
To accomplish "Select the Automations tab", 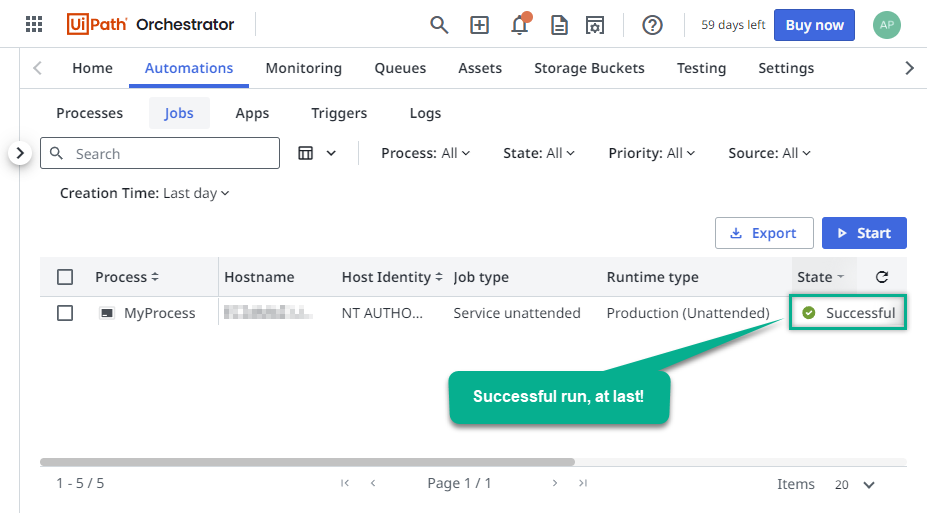I will 189,68.
